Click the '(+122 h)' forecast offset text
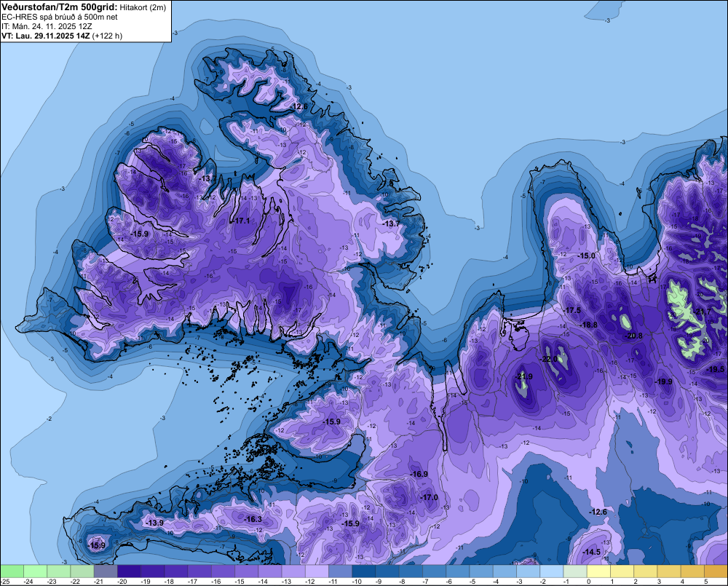 [107, 36]
